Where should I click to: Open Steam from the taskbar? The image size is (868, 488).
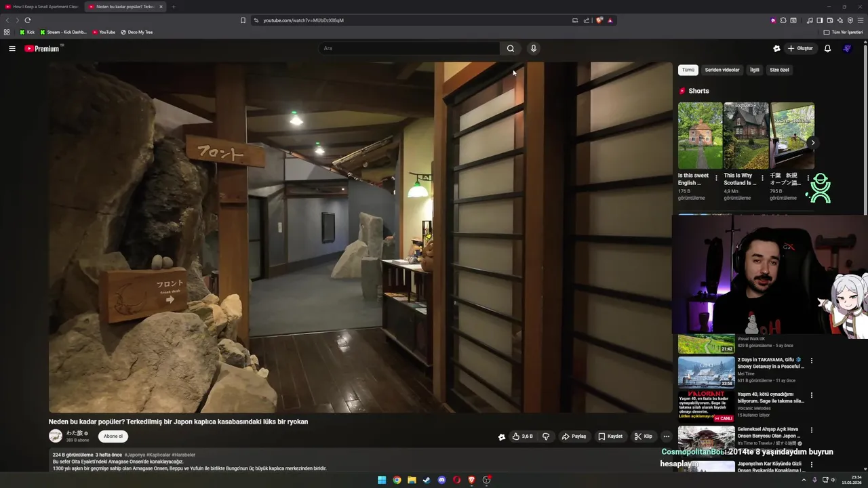pyautogui.click(x=427, y=480)
